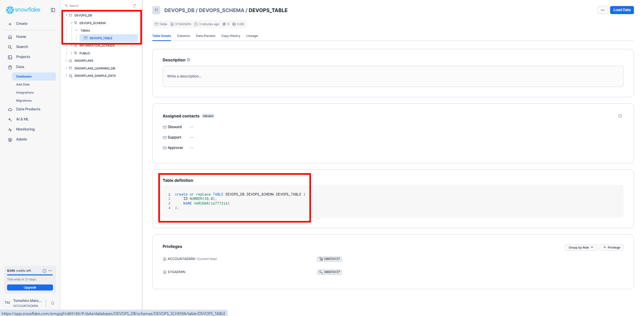
Task: Click SYSADMIN OWNERSHIP badge
Action: [329, 272]
